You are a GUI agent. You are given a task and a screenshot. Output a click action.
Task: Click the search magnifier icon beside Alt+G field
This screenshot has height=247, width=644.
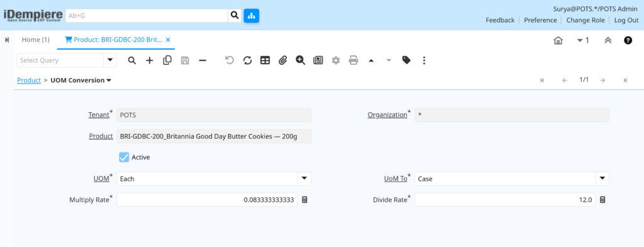(x=235, y=16)
